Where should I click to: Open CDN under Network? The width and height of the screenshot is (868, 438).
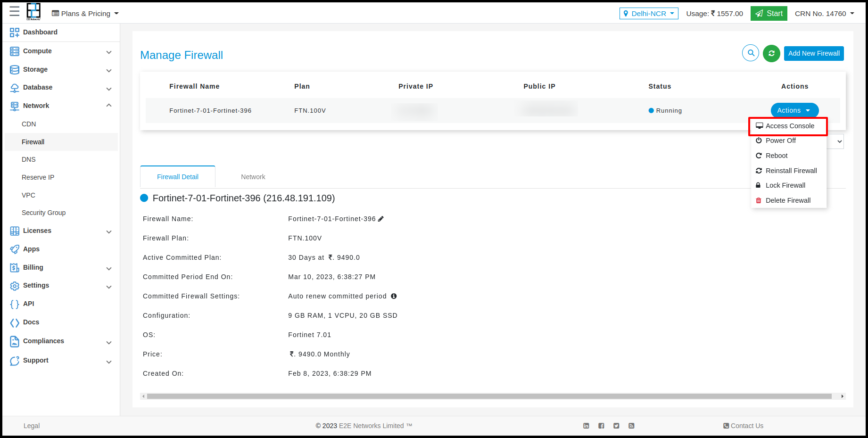(29, 124)
